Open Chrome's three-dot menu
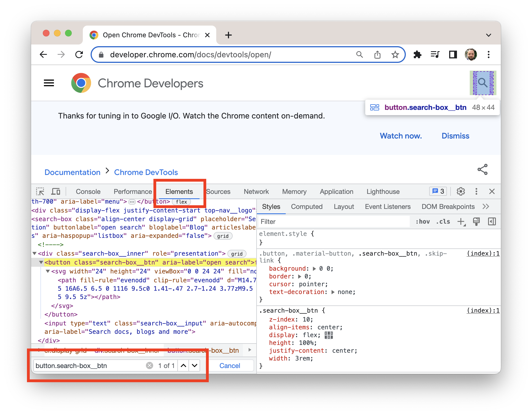Screen dimensions: 532x415 [488, 55]
